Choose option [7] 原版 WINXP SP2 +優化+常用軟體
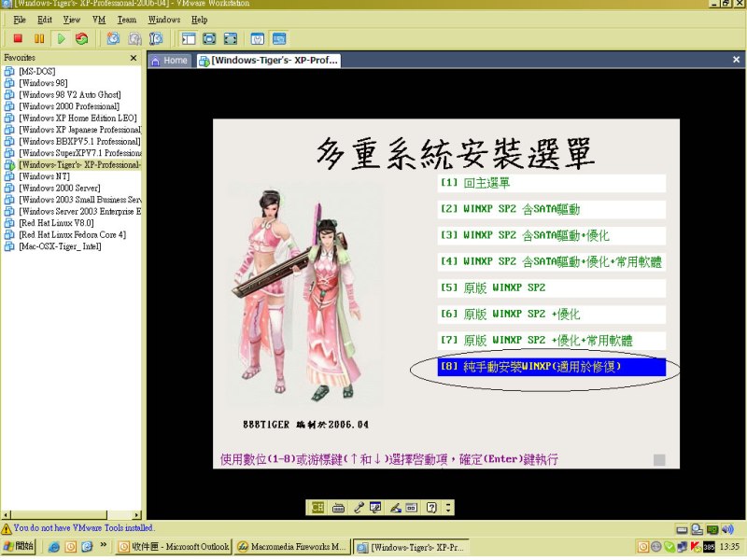Viewport: 747px width, 560px height. 551,340
